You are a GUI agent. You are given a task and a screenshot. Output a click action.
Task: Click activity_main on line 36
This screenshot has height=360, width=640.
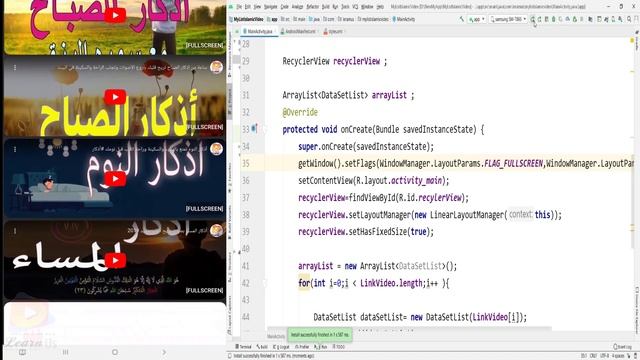click(416, 180)
